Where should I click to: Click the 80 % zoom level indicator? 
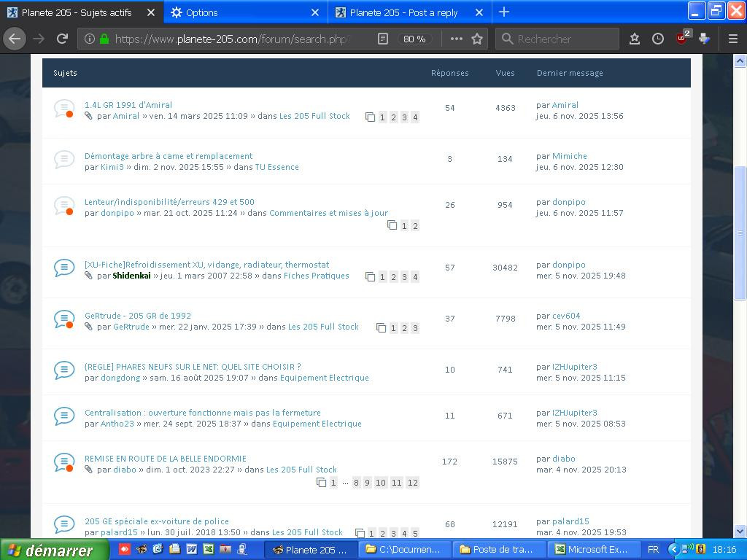(x=414, y=39)
